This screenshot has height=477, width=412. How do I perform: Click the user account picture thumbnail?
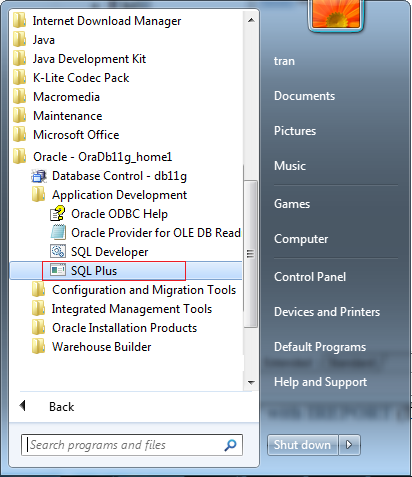[336, 14]
